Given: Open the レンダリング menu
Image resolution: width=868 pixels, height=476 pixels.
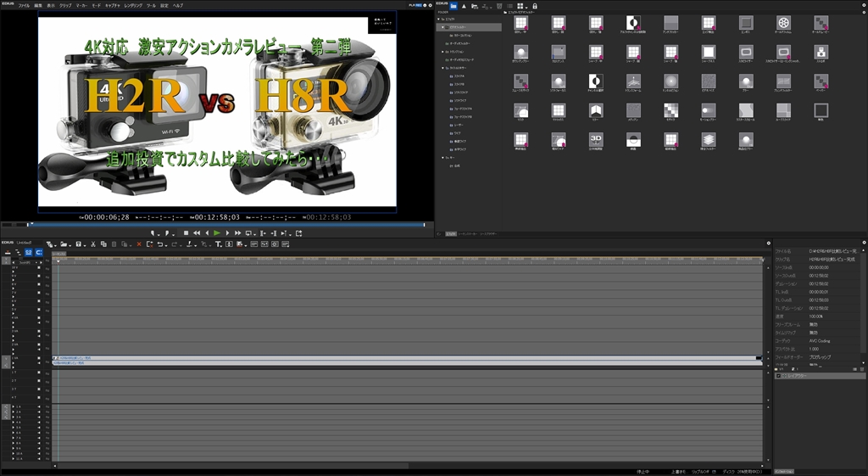Looking at the screenshot, I should 133,5.
